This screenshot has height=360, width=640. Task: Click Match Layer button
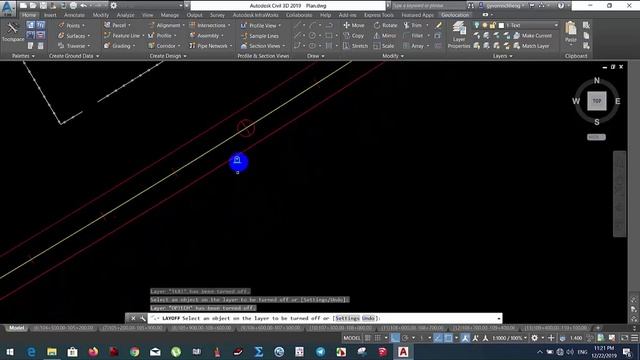click(531, 46)
